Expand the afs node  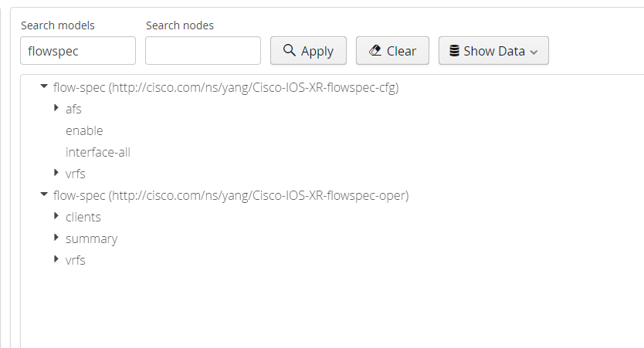coord(56,108)
